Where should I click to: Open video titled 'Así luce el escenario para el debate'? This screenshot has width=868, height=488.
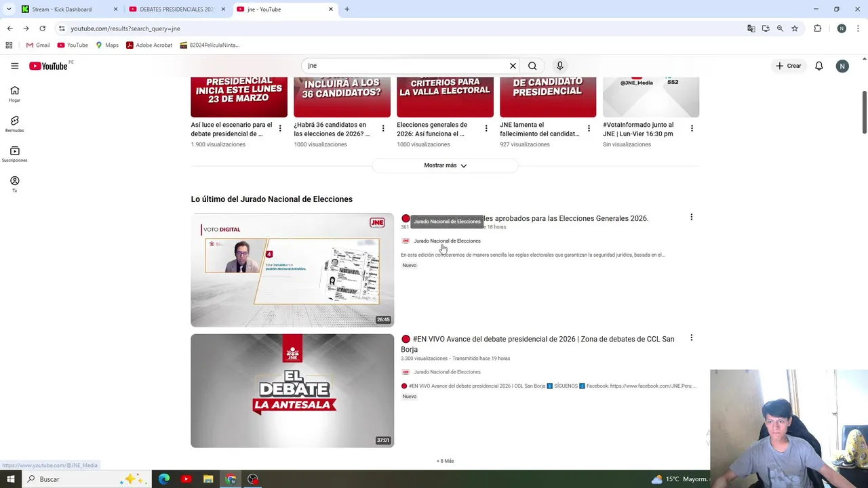[x=231, y=129]
